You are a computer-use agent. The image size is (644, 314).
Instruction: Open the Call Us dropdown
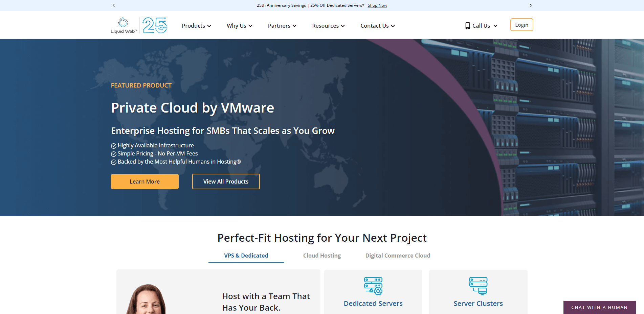(482, 26)
